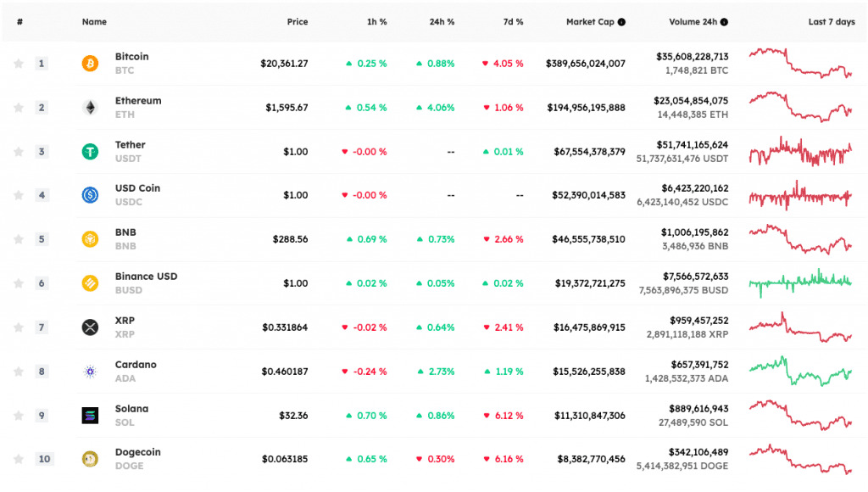Click the BNB coin logo
Viewport: 868px width, 492px height.
click(x=90, y=239)
